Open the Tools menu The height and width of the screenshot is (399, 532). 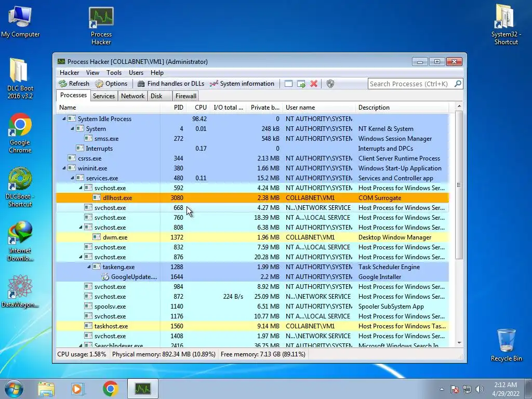coord(114,73)
